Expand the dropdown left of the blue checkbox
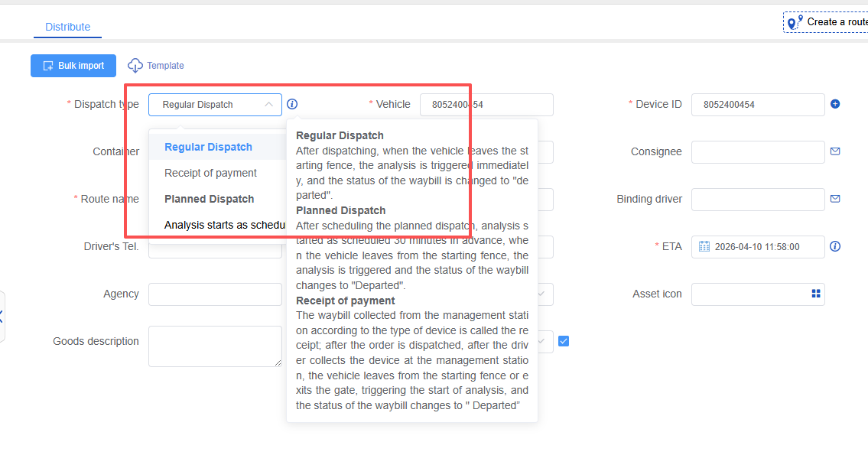This screenshot has height=455, width=868. pyautogui.click(x=542, y=341)
